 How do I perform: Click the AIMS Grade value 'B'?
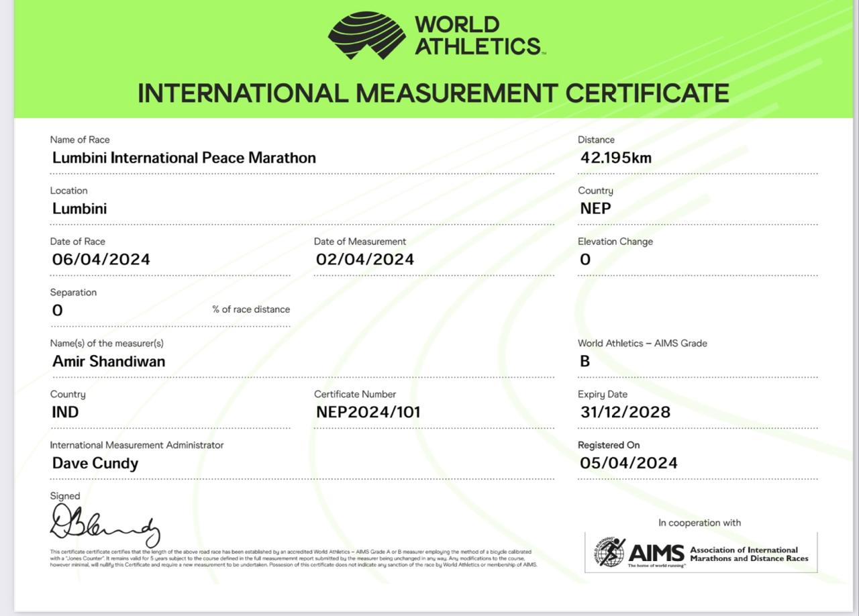coord(585,361)
